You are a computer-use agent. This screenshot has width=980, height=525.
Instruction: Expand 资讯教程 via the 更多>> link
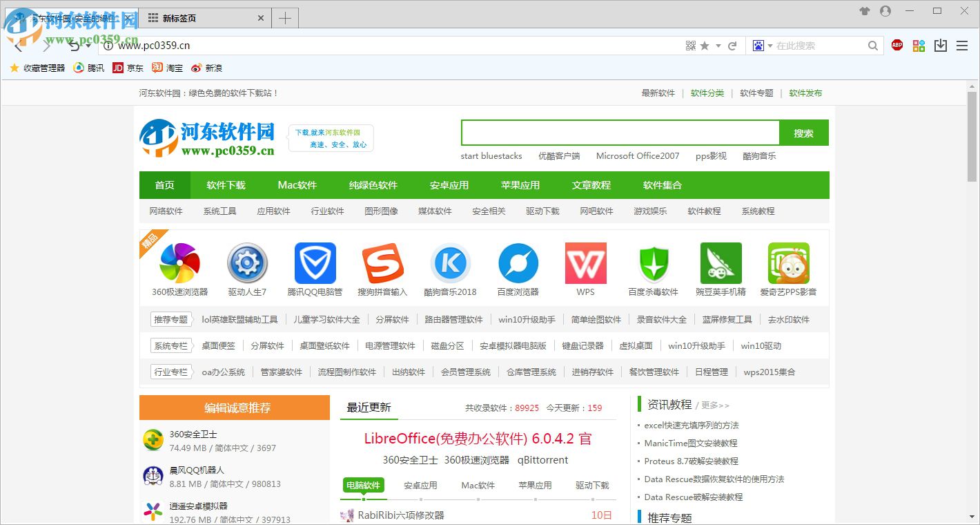712,404
